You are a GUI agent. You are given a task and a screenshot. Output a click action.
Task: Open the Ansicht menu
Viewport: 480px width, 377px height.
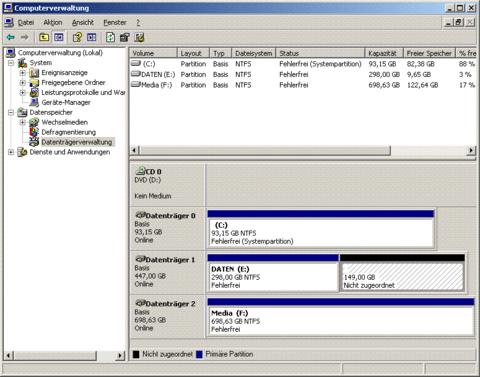[83, 22]
